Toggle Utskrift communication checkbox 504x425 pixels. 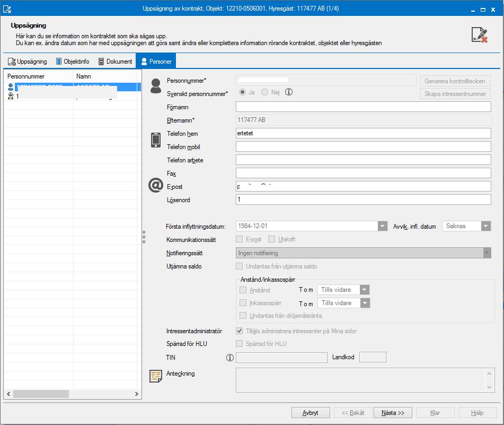(x=271, y=239)
